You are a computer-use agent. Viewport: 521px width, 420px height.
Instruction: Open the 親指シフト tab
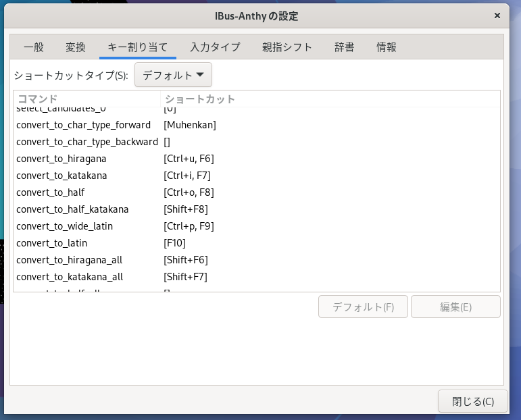click(287, 47)
